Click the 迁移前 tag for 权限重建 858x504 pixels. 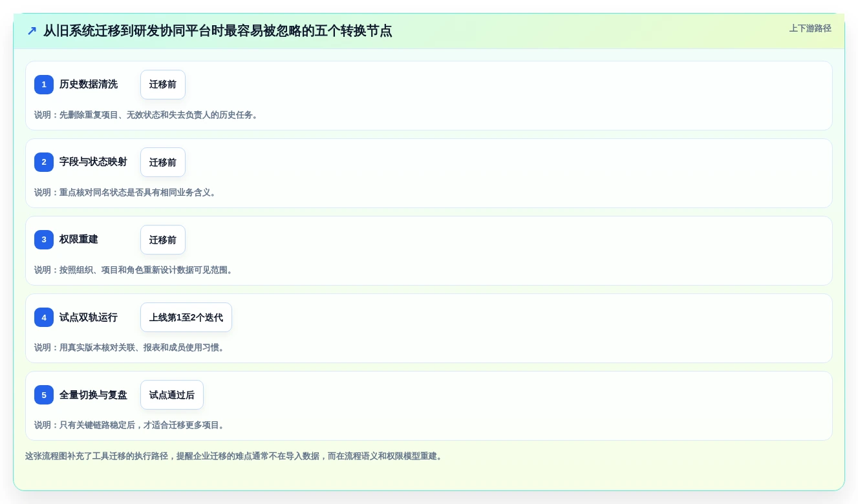tap(163, 240)
